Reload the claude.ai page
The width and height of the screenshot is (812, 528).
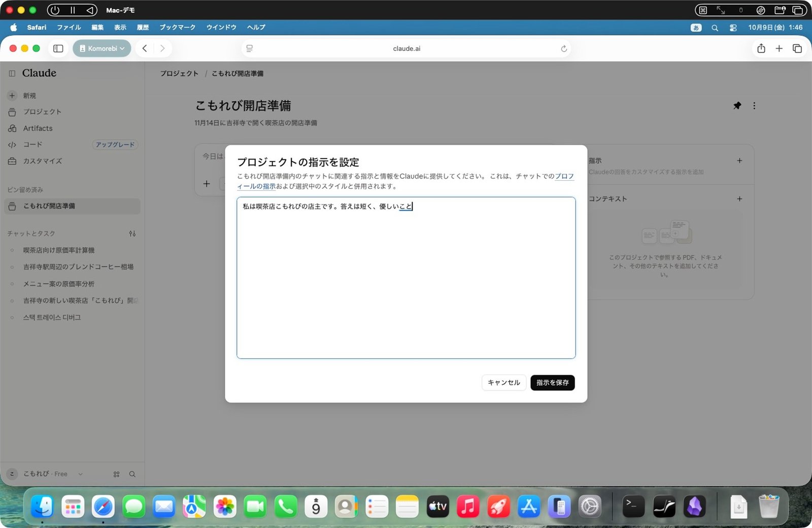[x=564, y=49]
